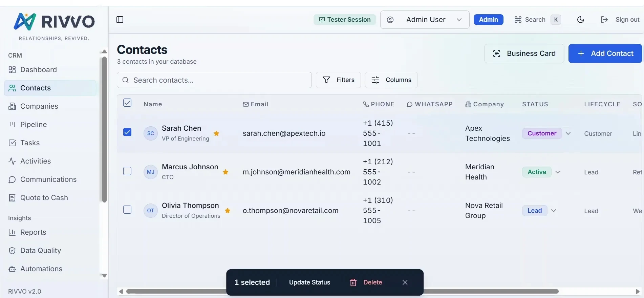The image size is (644, 298).
Task: Click email m.johnson@meridianhealth.com
Action: [x=297, y=172]
